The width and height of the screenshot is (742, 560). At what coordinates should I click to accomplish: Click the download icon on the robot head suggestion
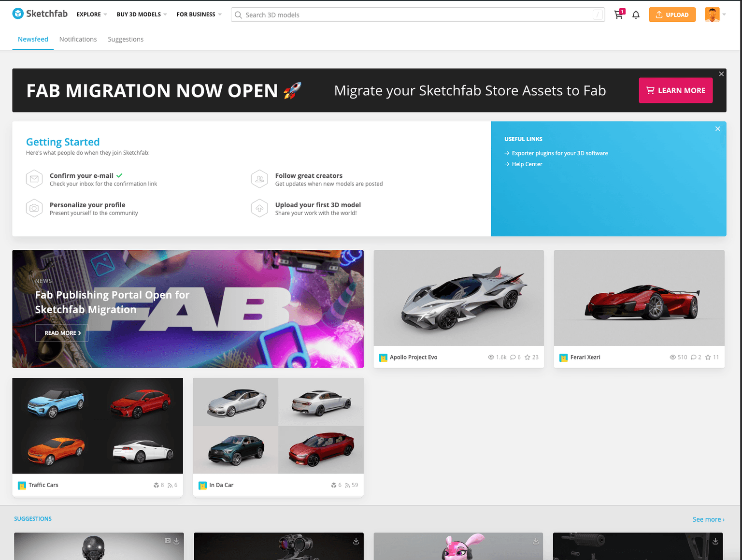176,542
